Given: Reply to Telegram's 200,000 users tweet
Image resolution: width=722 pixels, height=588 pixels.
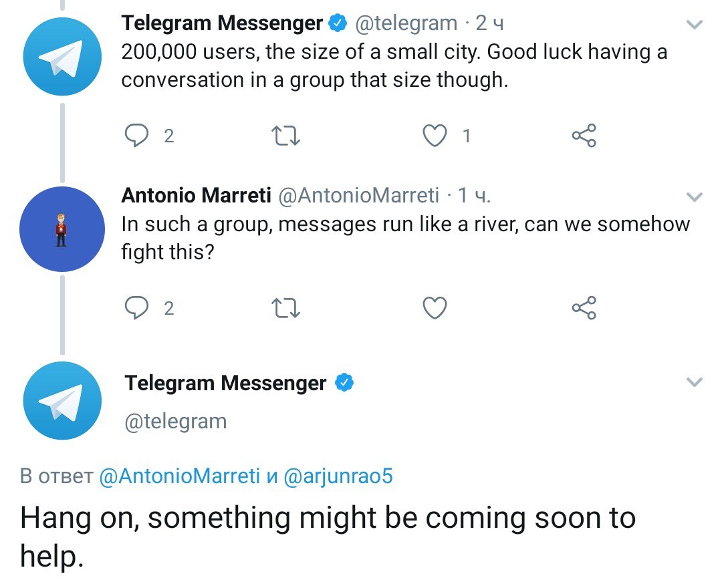Looking at the screenshot, I should tap(138, 136).
